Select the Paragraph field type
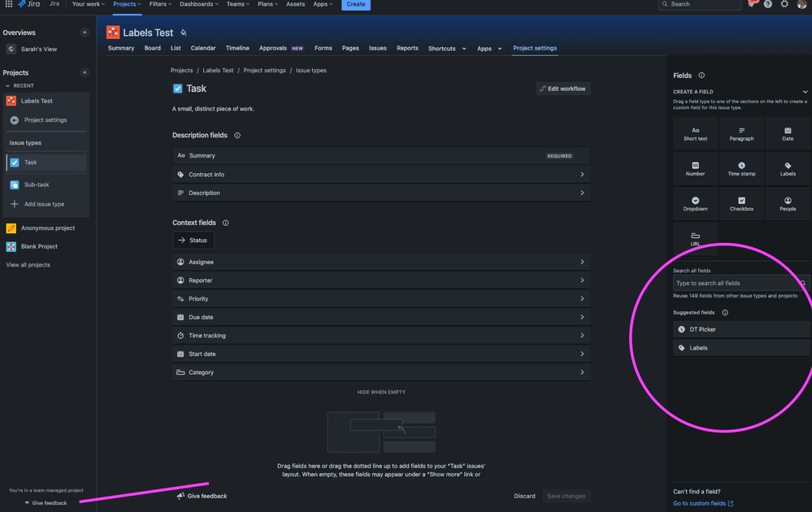The width and height of the screenshot is (812, 512). point(741,133)
